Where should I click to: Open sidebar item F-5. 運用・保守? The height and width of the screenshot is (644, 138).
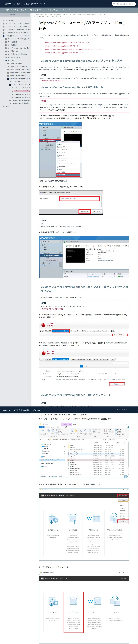click(13, 51)
